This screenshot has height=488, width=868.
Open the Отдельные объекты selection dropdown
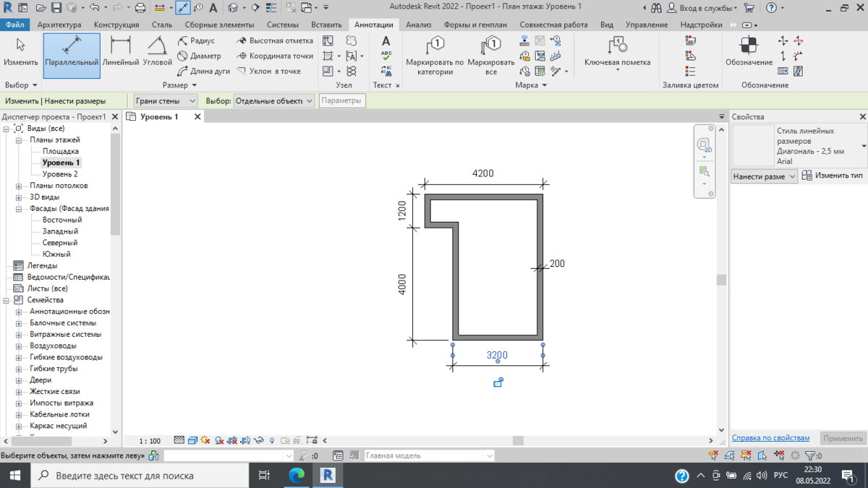point(273,101)
